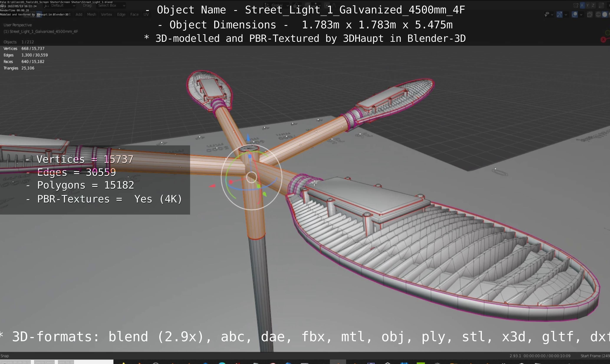
Task: Click the 3D cursor crosshair in viewport
Action: click(314, 183)
